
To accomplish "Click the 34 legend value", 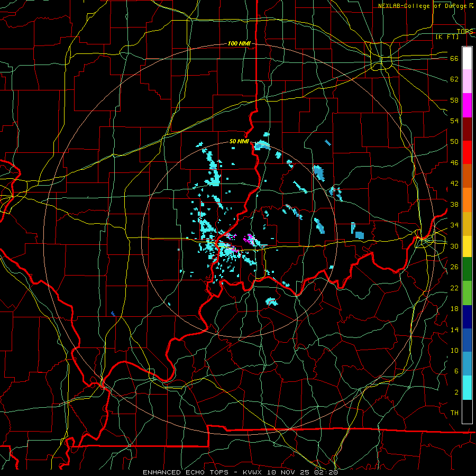I will (x=454, y=225).
